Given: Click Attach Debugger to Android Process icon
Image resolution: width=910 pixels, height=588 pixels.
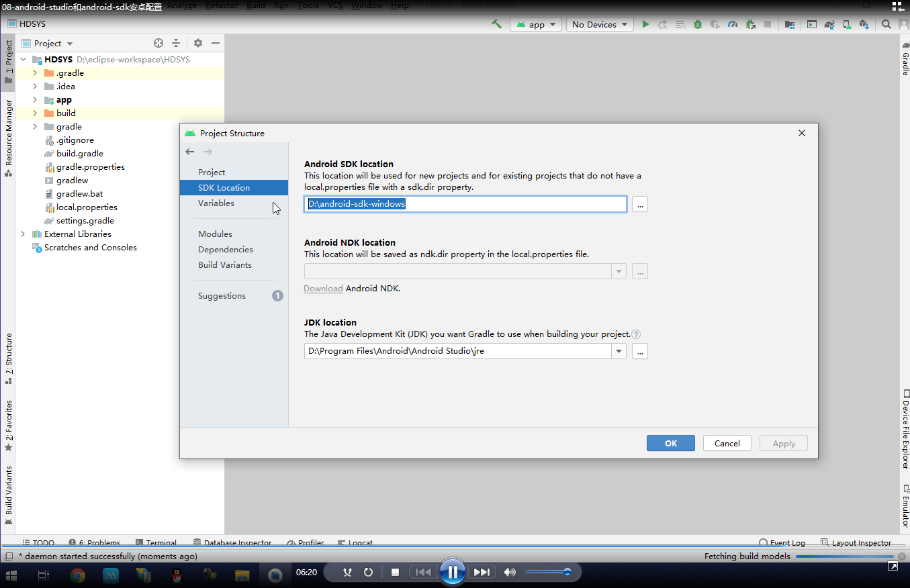Looking at the screenshot, I should [750, 24].
